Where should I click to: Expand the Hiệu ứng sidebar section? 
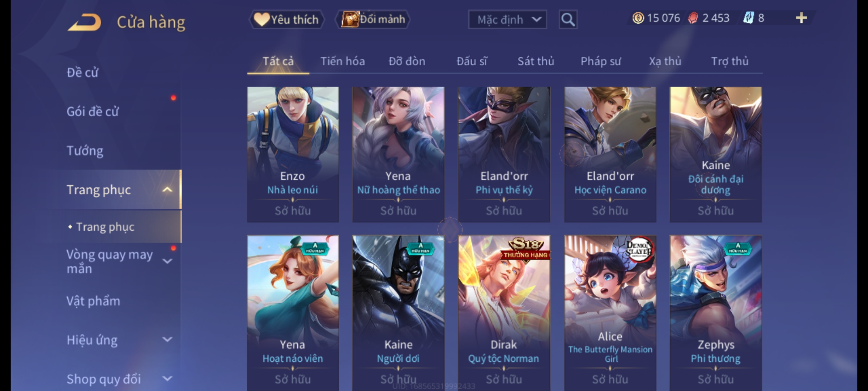click(x=167, y=340)
